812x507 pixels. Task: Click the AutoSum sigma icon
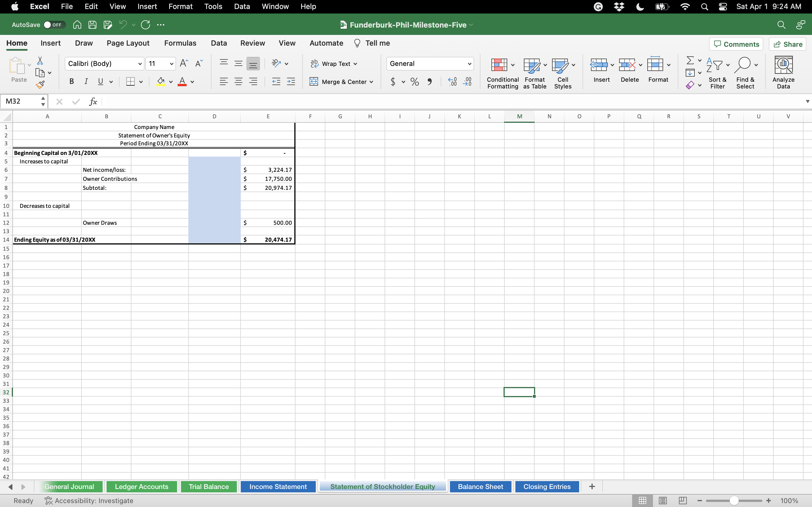click(x=690, y=61)
